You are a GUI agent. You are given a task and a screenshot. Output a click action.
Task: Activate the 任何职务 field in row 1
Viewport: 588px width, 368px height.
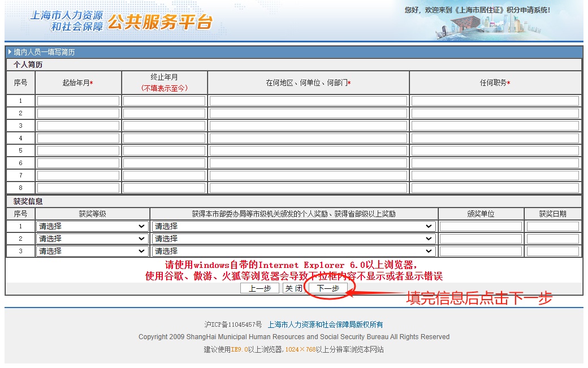click(x=495, y=101)
